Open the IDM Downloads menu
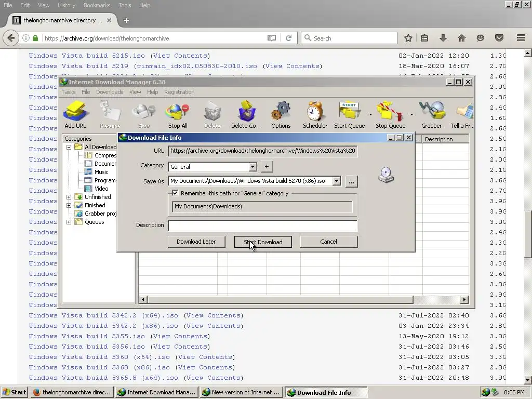The width and height of the screenshot is (532, 399). [x=110, y=92]
